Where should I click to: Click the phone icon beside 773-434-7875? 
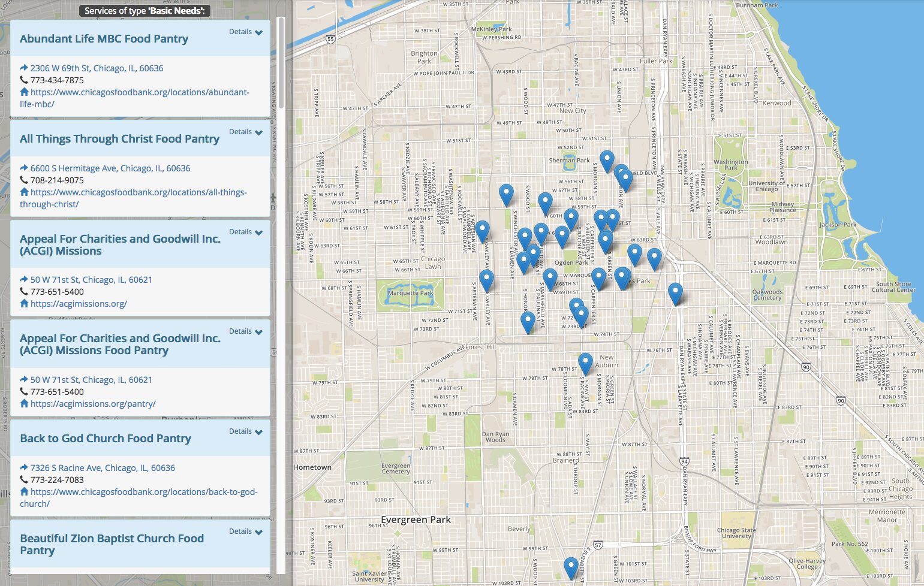click(x=25, y=80)
